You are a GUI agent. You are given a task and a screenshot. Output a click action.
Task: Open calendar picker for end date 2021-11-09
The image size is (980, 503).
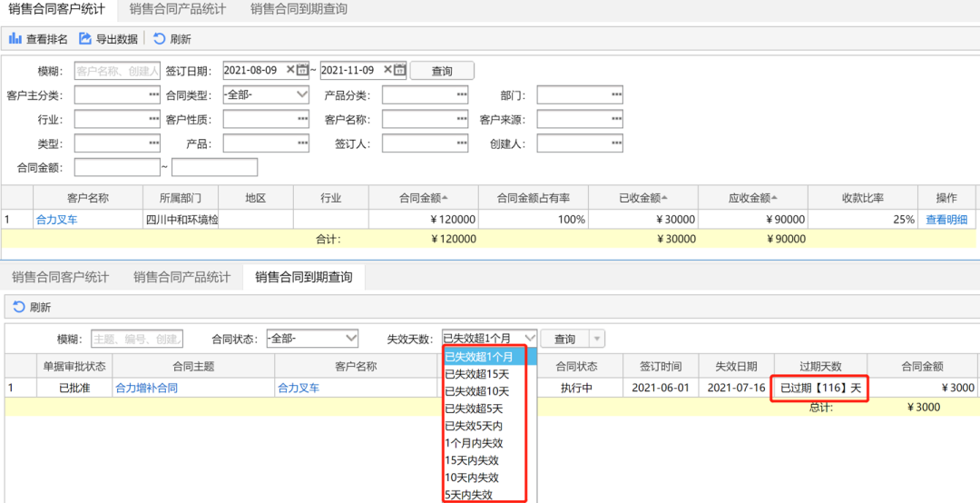click(x=400, y=70)
